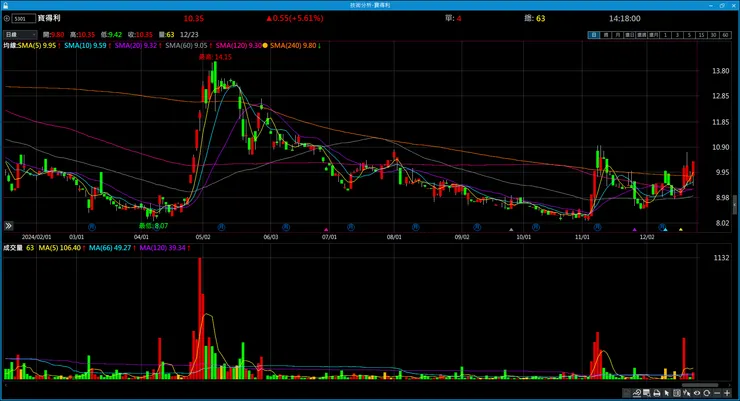Click the magenta triangle marker near 07/01
The image size is (740, 401).
[326, 230]
